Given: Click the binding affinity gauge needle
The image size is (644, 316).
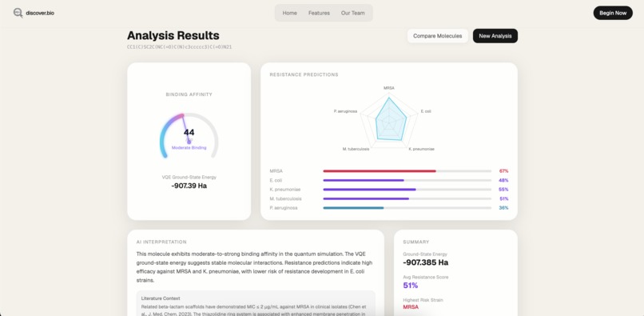Looking at the screenshot, I should click(x=185, y=130).
